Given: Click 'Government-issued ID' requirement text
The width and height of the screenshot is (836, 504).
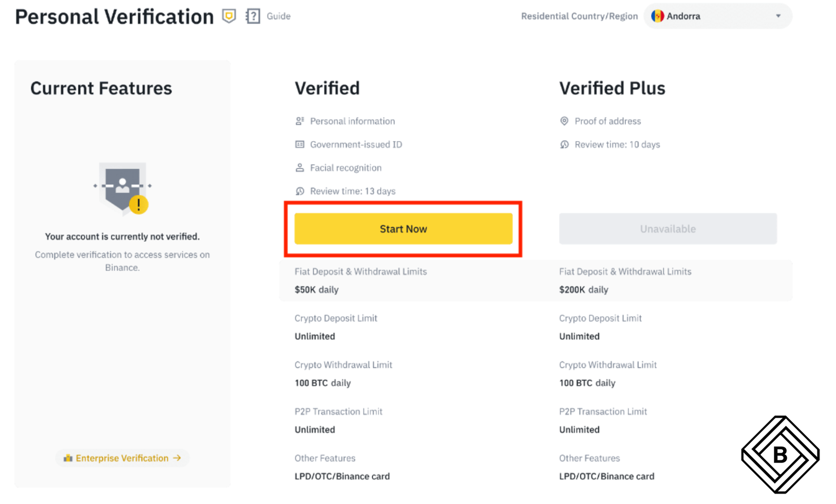Looking at the screenshot, I should click(356, 145).
